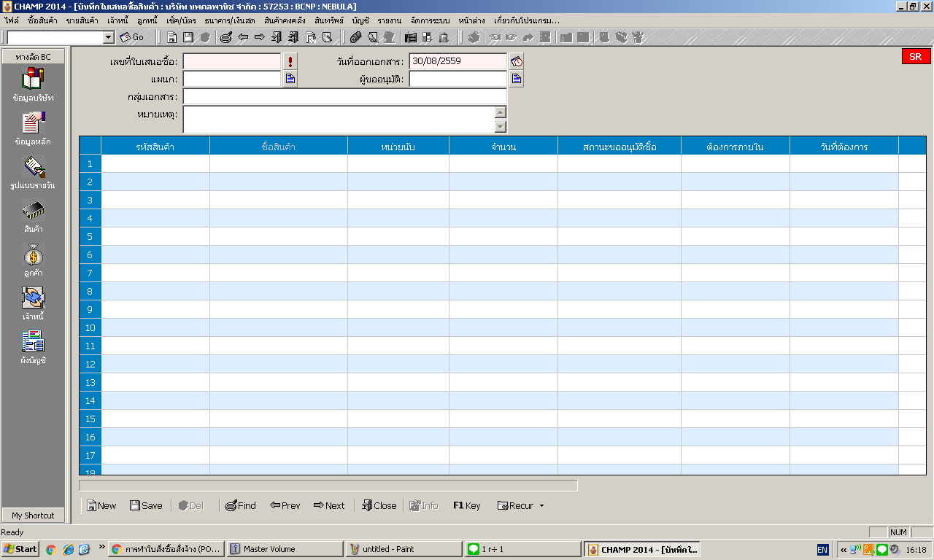Open ลูกค้า shortcut in sidebar

pos(33,260)
